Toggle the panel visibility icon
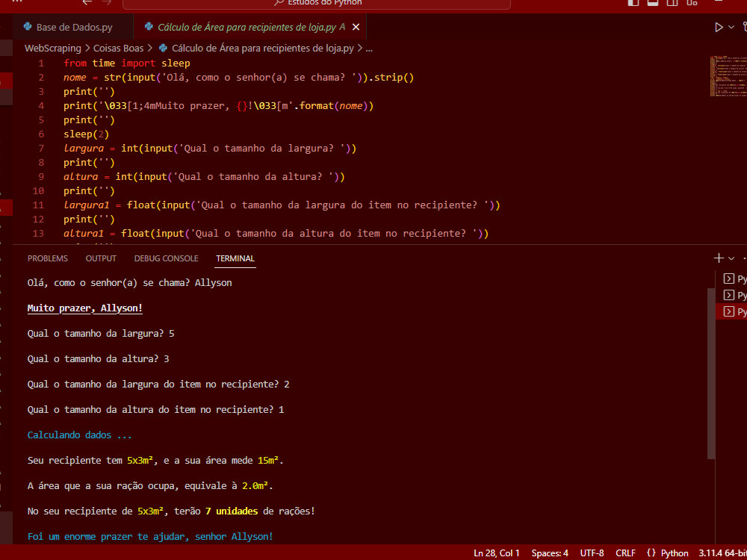 coord(652,4)
